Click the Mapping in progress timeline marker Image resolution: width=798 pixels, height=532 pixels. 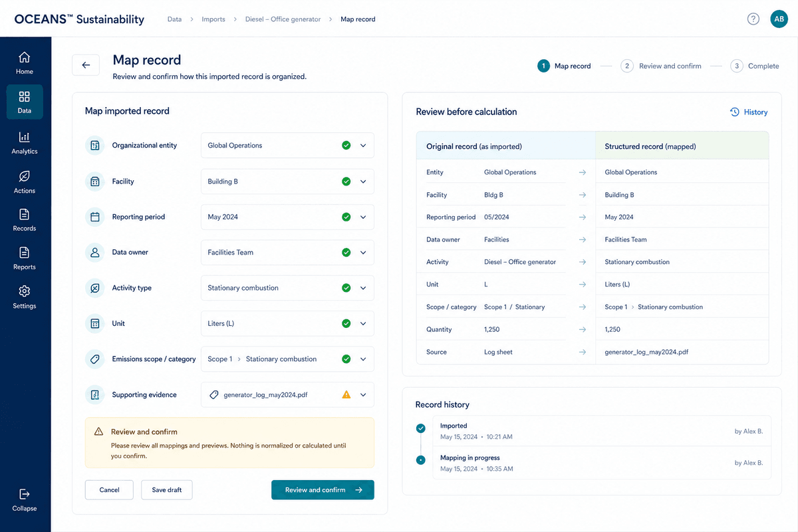pyautogui.click(x=420, y=460)
